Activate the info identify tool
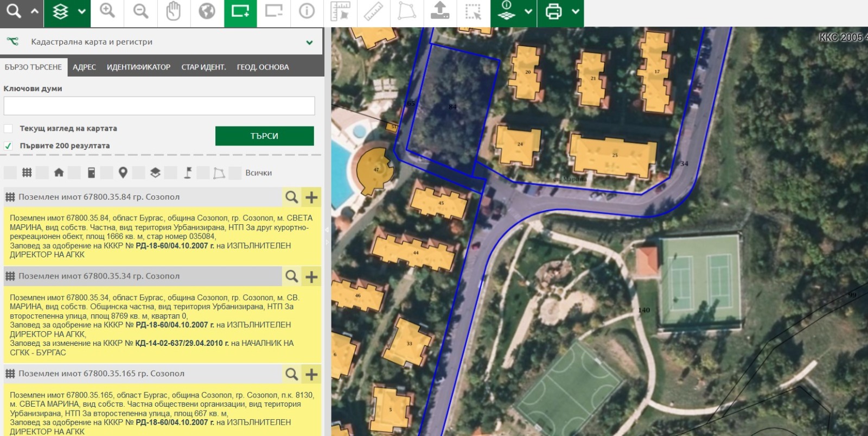Screen dimensions: 868x436 (x=307, y=11)
